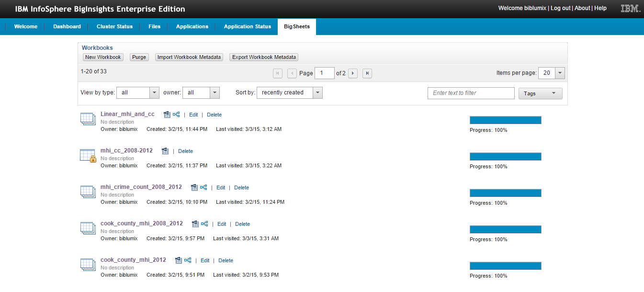This screenshot has height=292, width=644.
Task: Open the Applications tab
Action: 192,26
